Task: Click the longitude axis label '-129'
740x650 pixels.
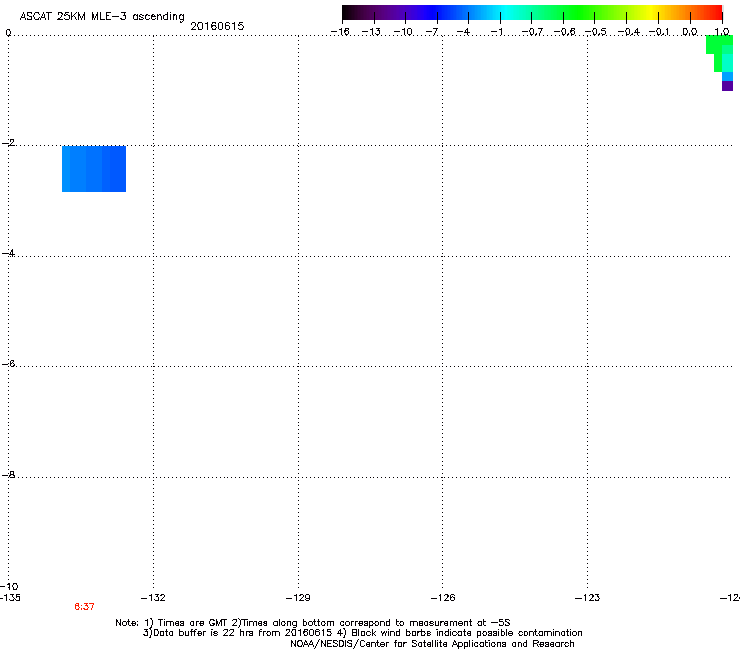Action: [298, 598]
